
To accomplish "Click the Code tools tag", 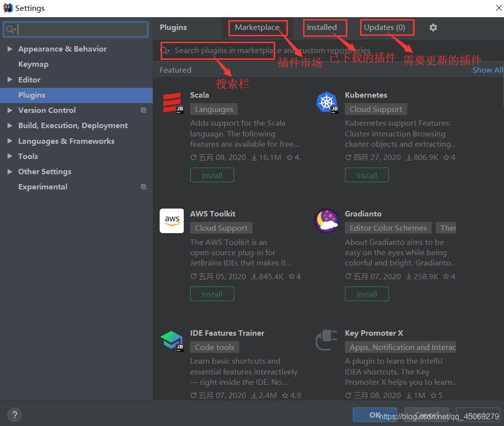I will click(214, 347).
